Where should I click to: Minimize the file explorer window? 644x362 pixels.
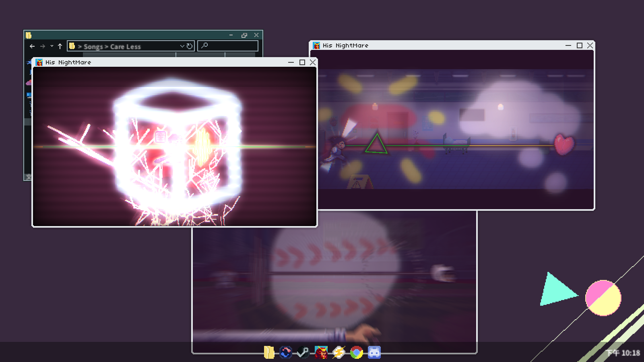click(x=231, y=35)
